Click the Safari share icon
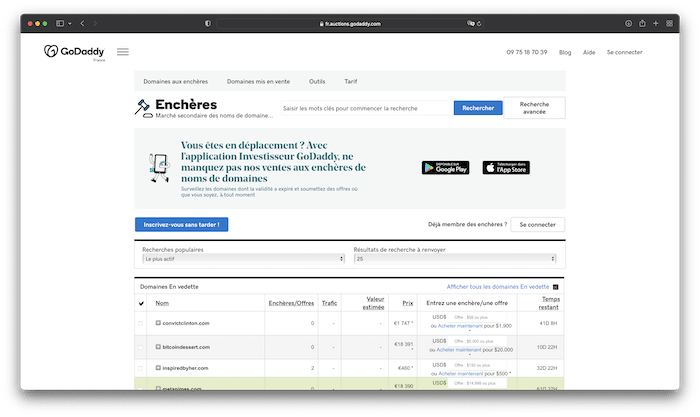 [x=642, y=22]
